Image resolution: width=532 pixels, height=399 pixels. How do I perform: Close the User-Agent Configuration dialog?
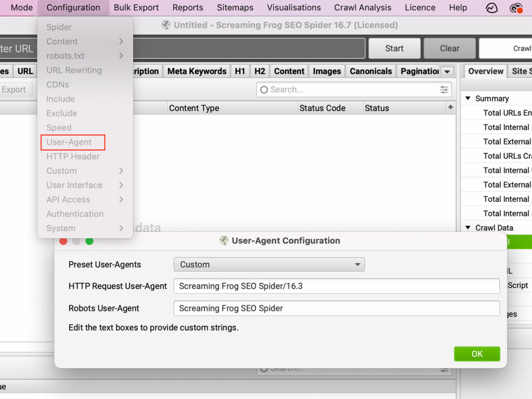[x=63, y=241]
